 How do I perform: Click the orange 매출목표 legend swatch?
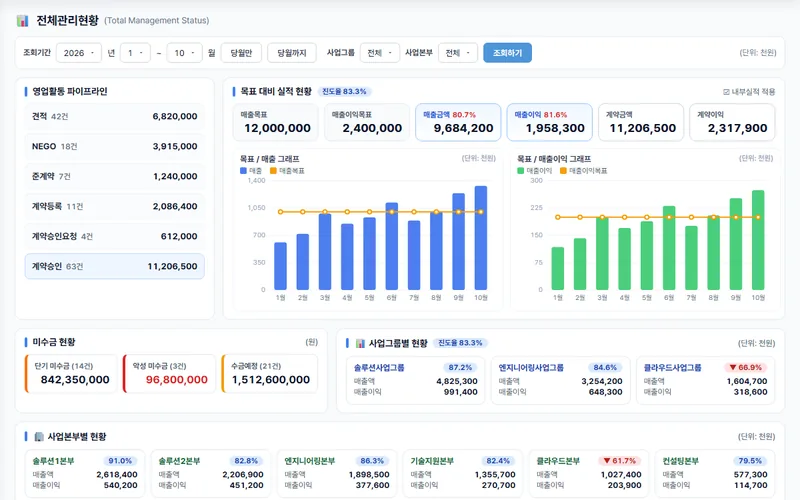click(x=273, y=171)
